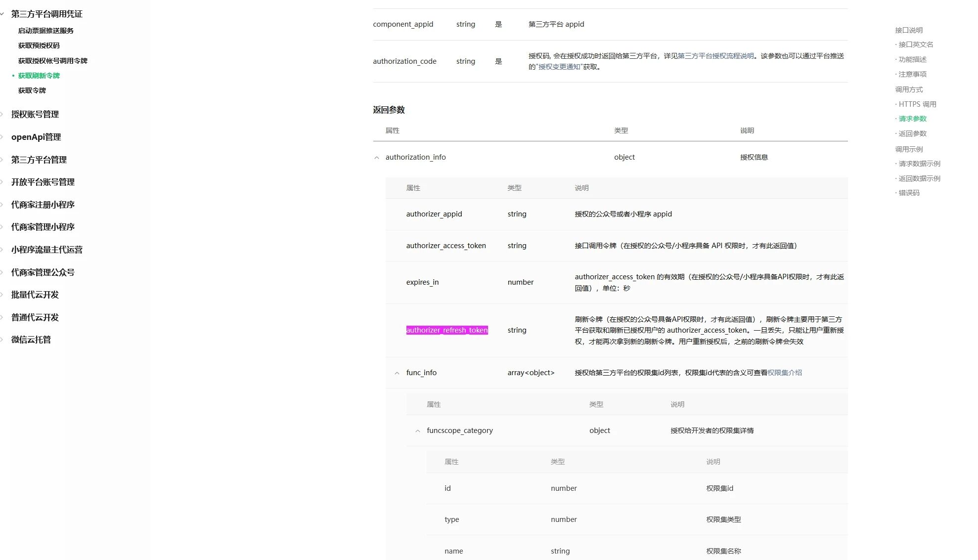Expand openApi管理 sidebar section
Viewport: 978px width, 560px height.
pyautogui.click(x=36, y=137)
